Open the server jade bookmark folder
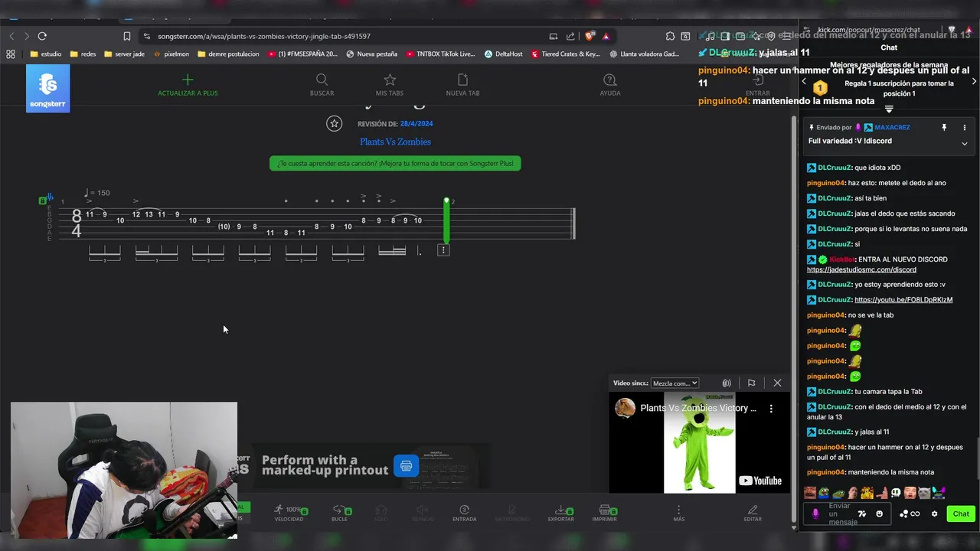The image size is (980, 551). [x=124, y=54]
